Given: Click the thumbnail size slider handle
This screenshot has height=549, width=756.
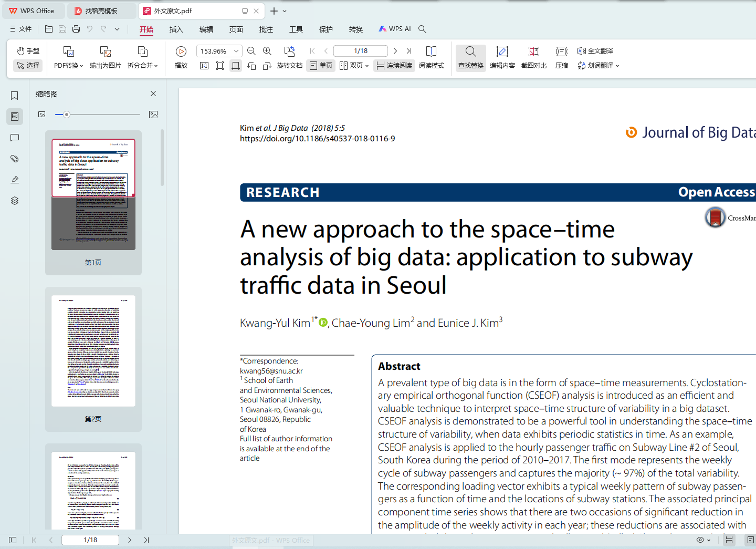Looking at the screenshot, I should click(x=67, y=115).
